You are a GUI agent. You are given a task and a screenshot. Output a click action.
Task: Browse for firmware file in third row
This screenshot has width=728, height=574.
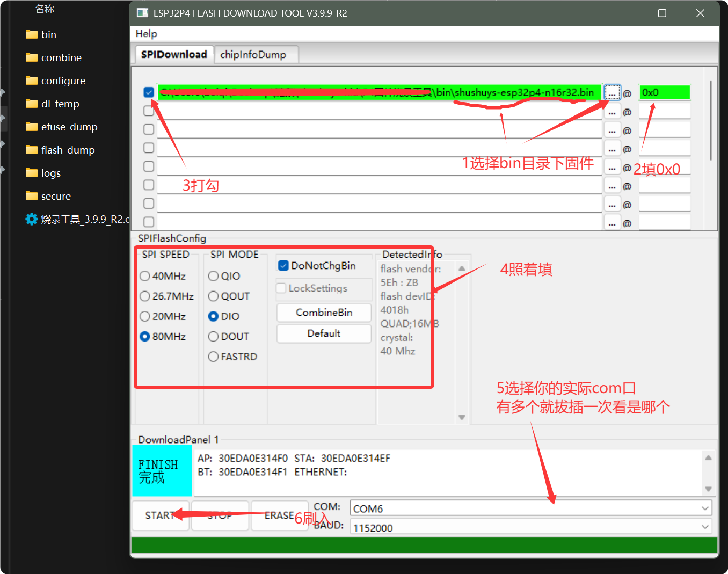(612, 130)
